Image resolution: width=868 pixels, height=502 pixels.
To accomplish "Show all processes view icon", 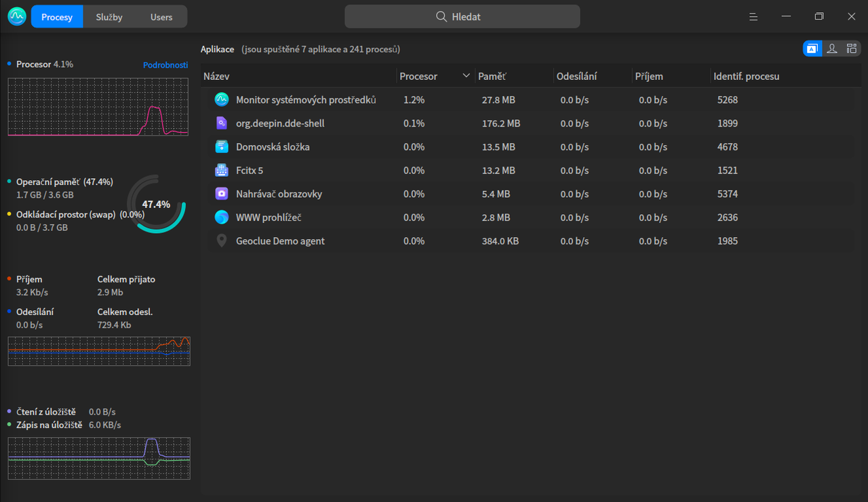I will coord(852,49).
